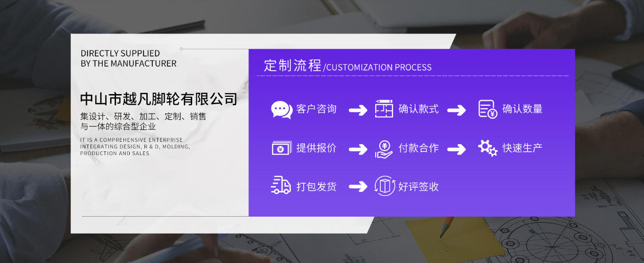Click the arrow after 打包发货

(358, 186)
